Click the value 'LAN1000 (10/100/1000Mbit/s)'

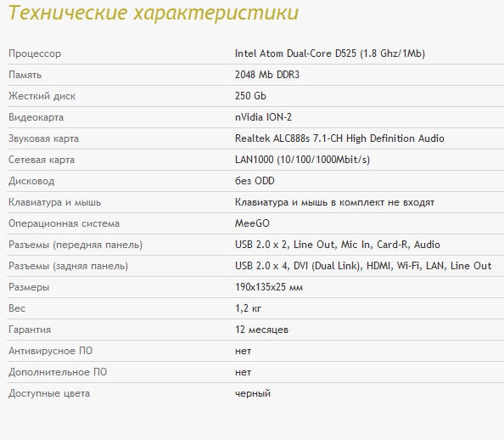[302, 160]
